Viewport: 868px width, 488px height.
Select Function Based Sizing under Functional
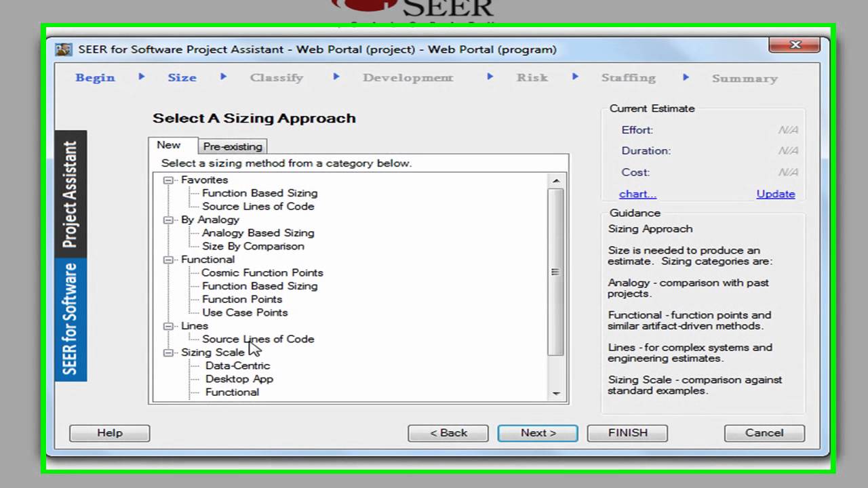(260, 286)
